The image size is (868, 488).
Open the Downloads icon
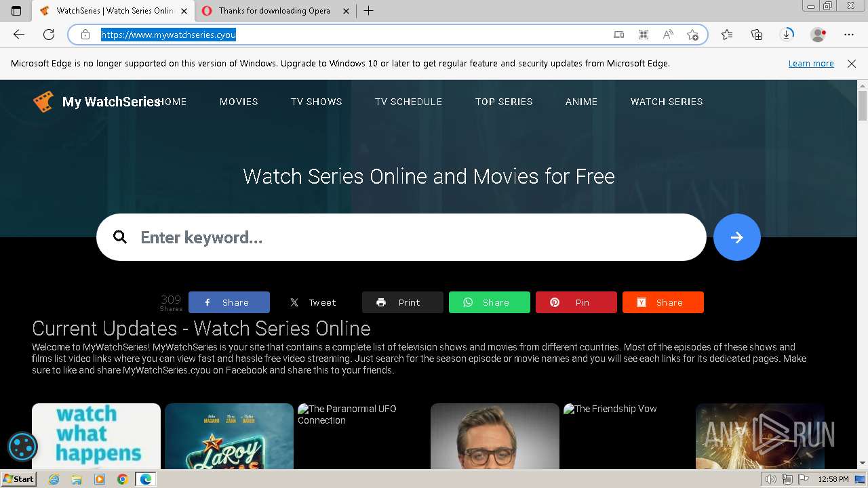click(787, 35)
